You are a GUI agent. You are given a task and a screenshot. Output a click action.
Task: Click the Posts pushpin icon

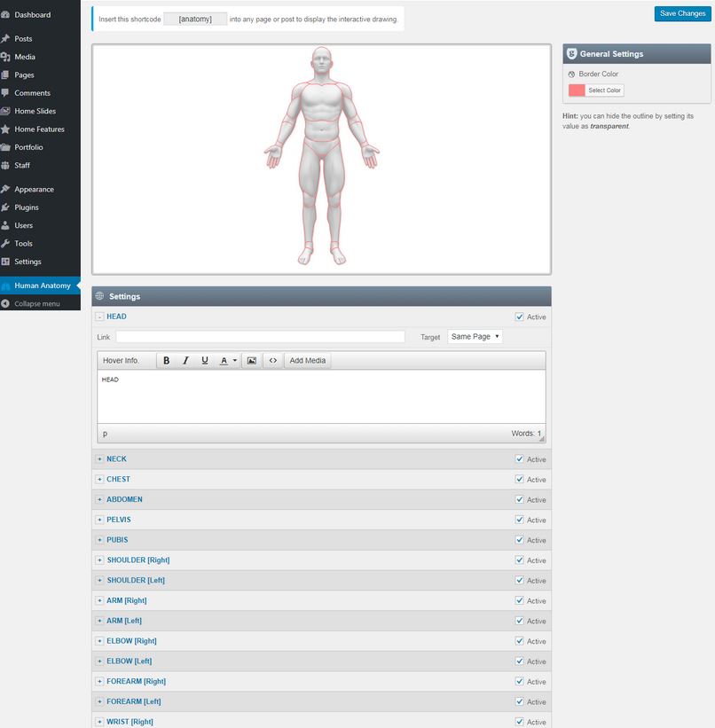click(x=5, y=38)
